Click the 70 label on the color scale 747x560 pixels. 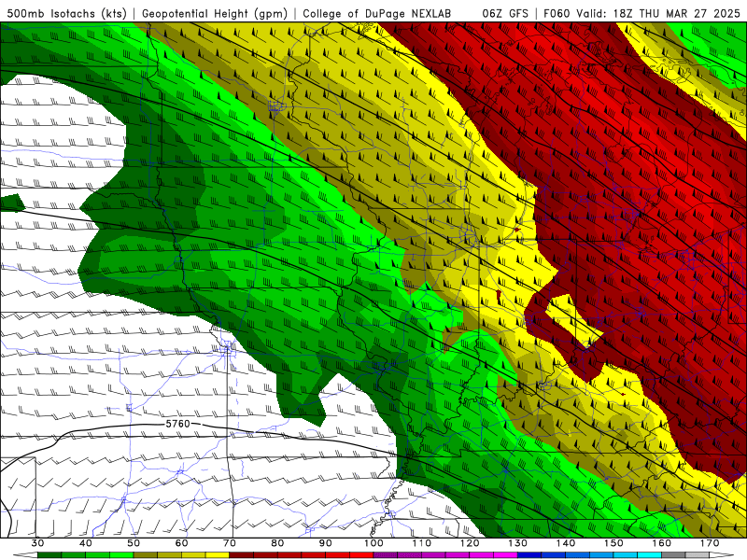click(x=230, y=543)
